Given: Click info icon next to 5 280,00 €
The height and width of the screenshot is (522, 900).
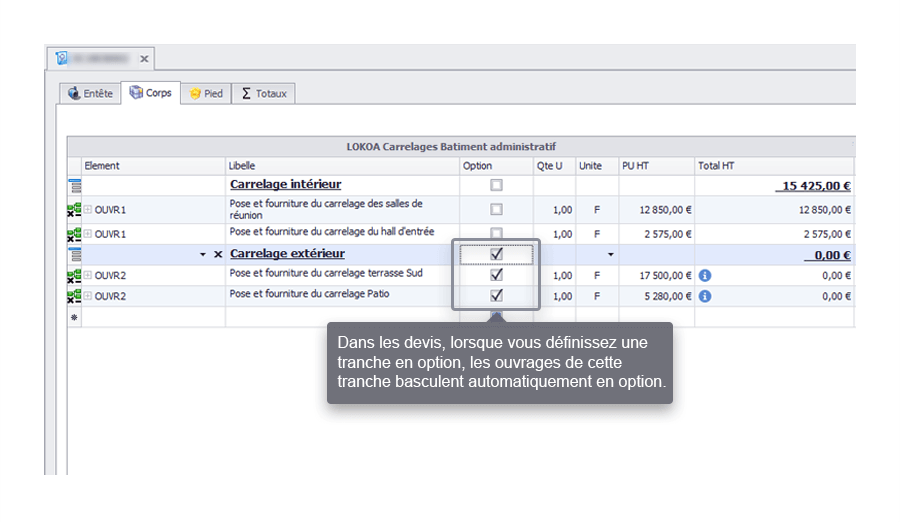Looking at the screenshot, I should (705, 296).
